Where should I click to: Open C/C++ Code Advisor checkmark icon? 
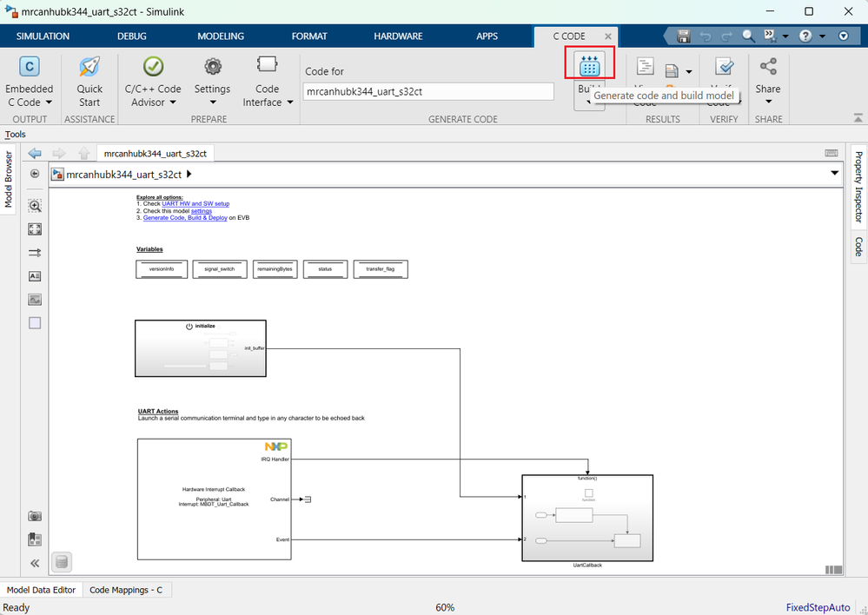coord(153,66)
